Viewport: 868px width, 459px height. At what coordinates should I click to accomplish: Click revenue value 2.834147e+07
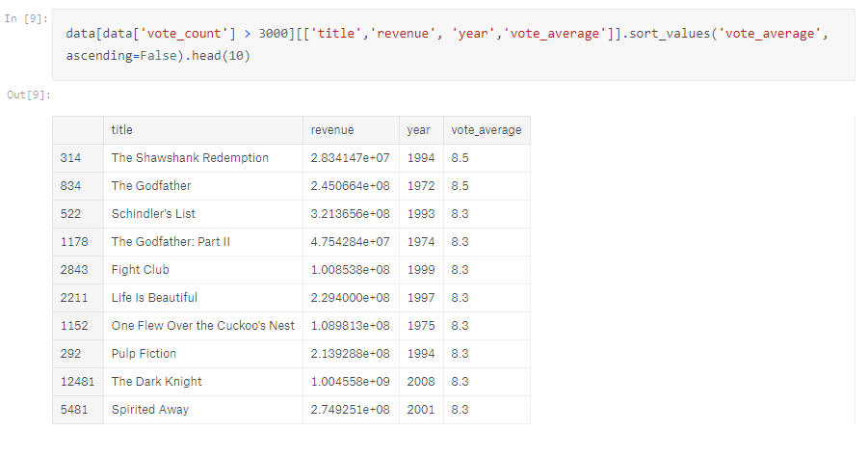coord(350,158)
